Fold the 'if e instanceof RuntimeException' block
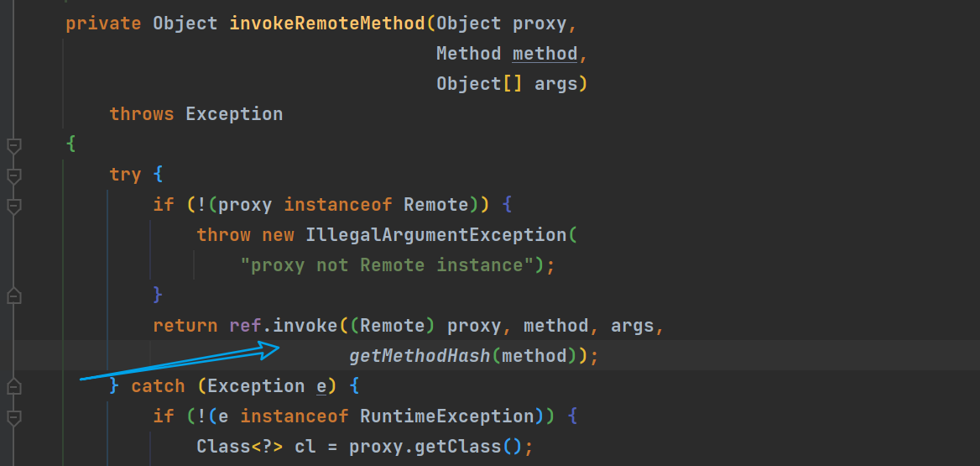The image size is (980, 466). point(13,416)
